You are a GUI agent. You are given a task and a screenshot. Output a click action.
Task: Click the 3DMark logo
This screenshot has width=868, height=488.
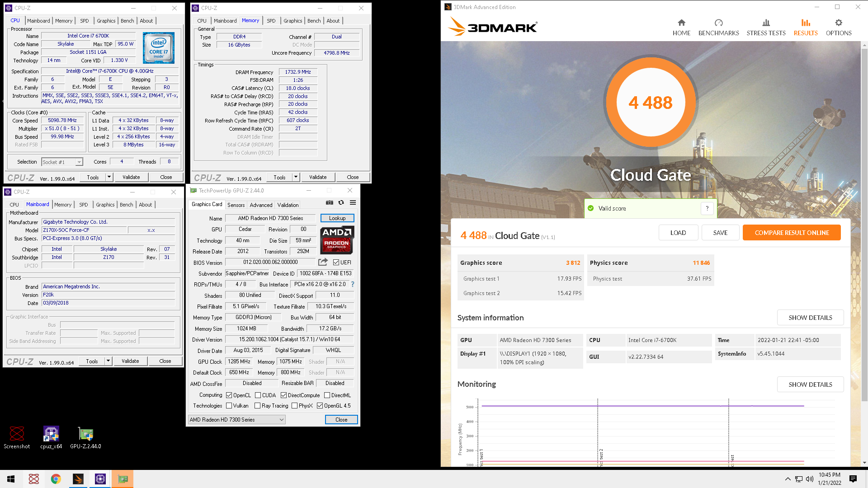pyautogui.click(x=492, y=27)
